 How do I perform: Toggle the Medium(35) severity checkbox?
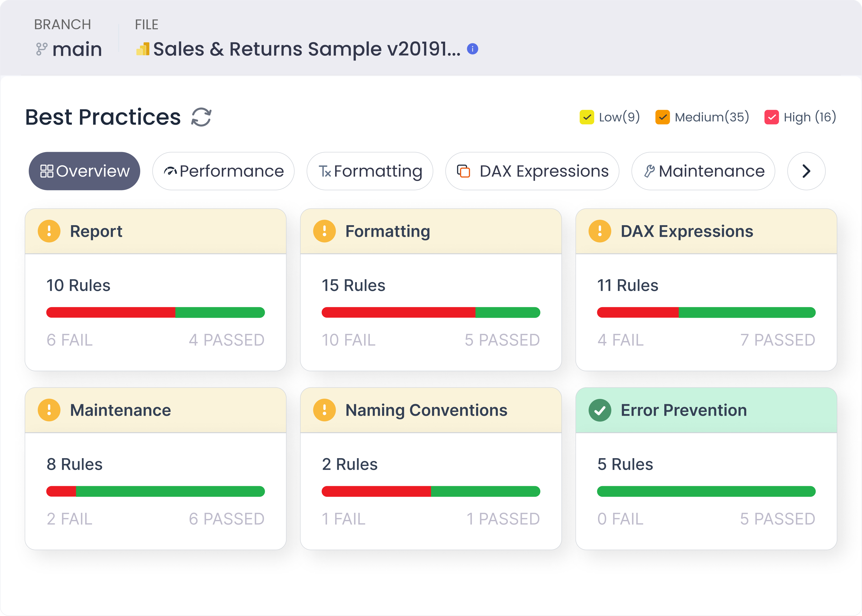pos(663,117)
